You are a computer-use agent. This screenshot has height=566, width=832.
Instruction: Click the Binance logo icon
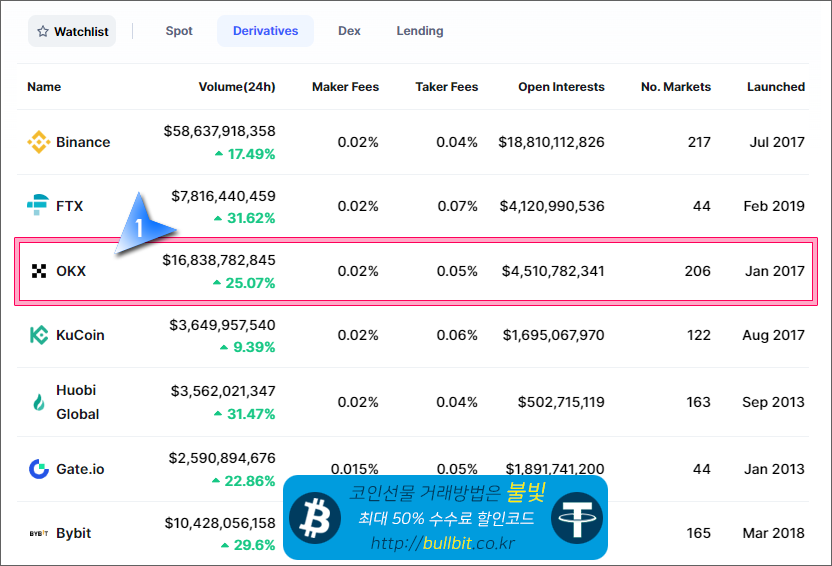39,142
